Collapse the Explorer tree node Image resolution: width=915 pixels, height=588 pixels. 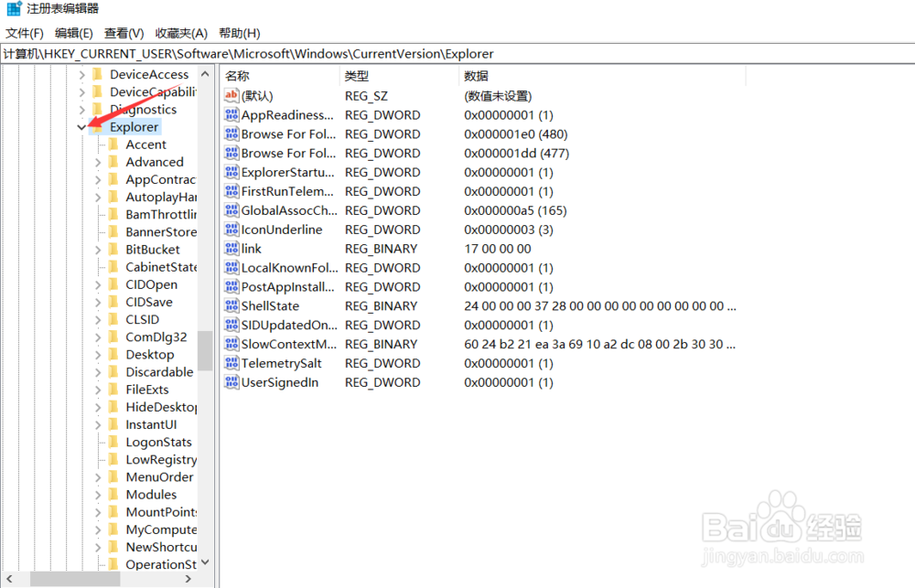coord(81,127)
